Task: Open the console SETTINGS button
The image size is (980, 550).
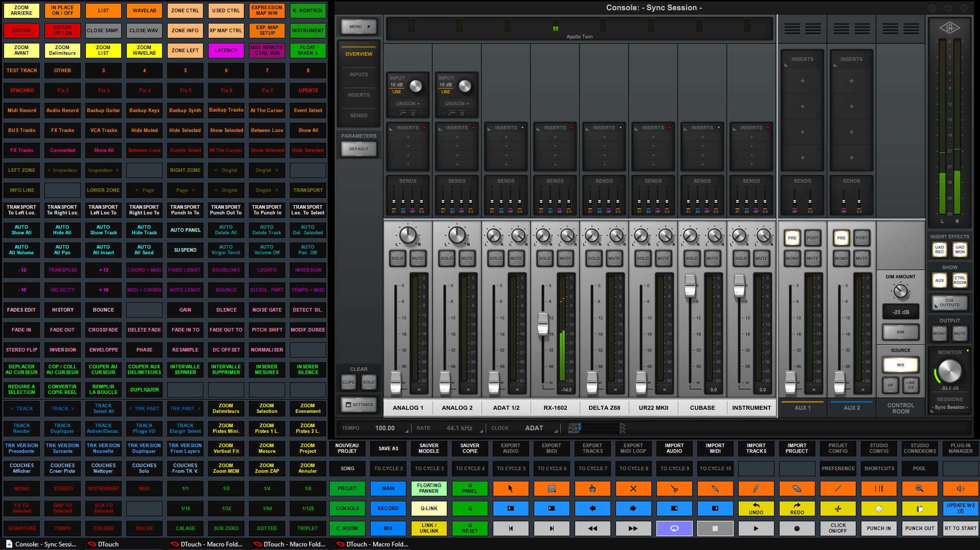Action: tap(359, 405)
